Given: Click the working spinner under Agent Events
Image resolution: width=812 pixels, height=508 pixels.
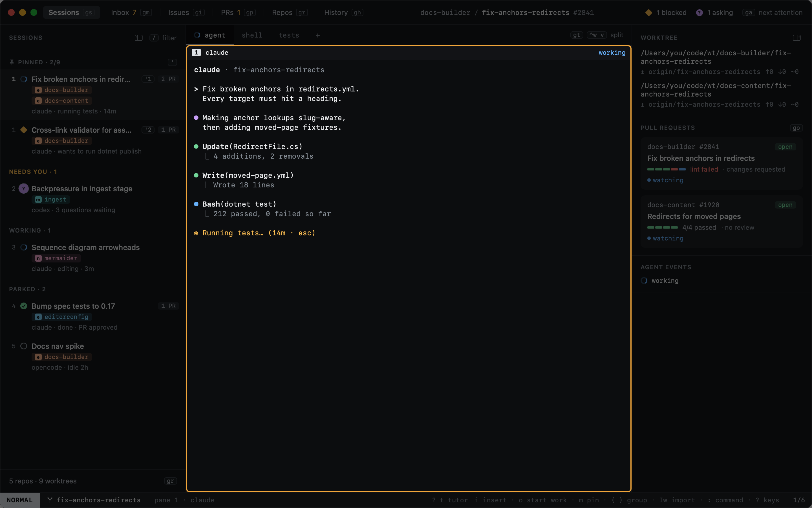Looking at the screenshot, I should [x=644, y=281].
